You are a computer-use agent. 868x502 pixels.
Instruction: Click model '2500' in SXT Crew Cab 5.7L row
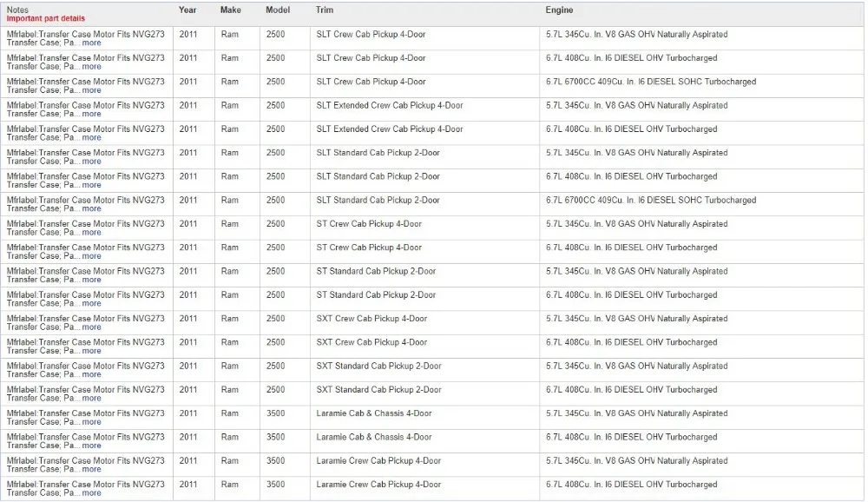coord(276,319)
